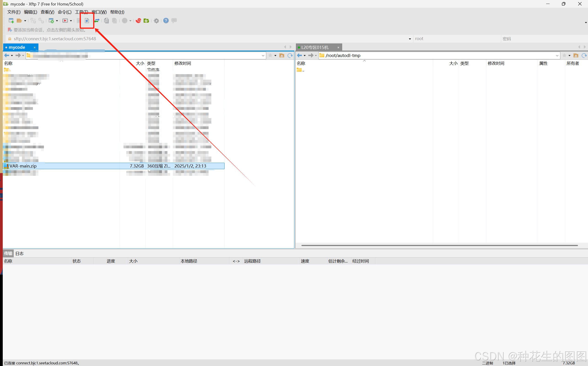Click the transfer-right arrow toolbar icon
The height and width of the screenshot is (366, 588).
[x=87, y=21]
